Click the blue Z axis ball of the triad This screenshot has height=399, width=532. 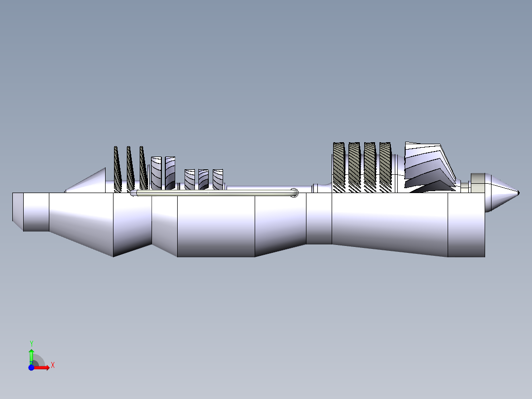click(31, 368)
